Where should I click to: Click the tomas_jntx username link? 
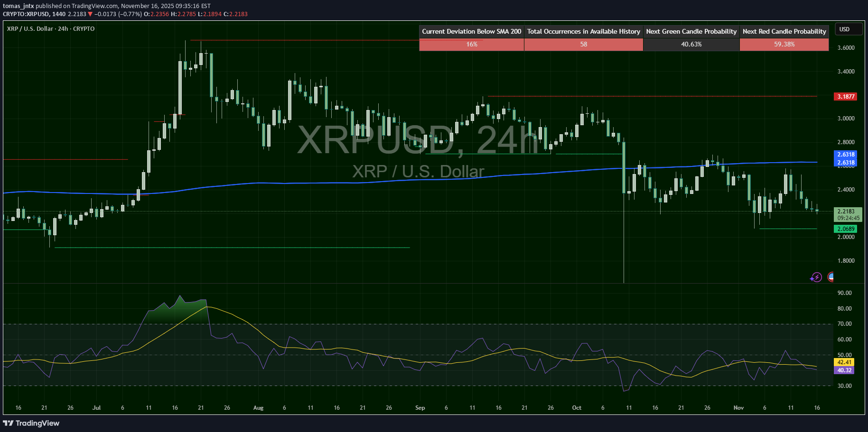19,6
